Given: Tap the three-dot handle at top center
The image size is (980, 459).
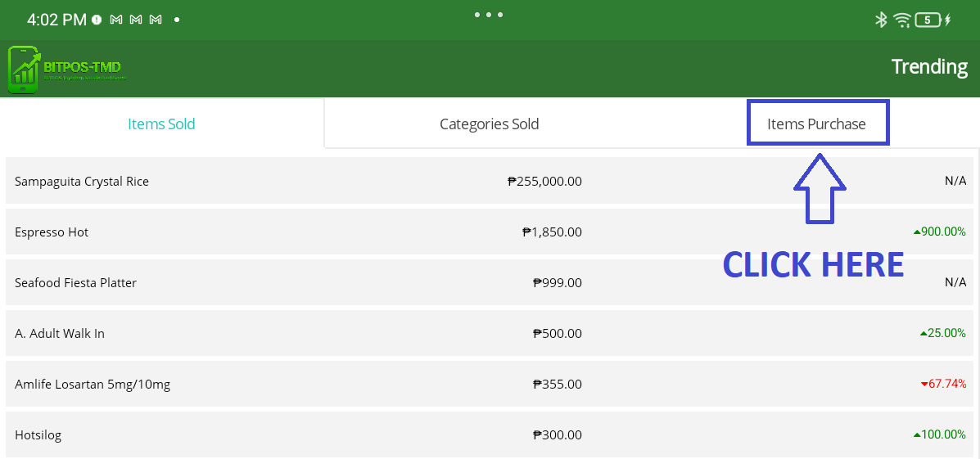Looking at the screenshot, I should 489,15.
